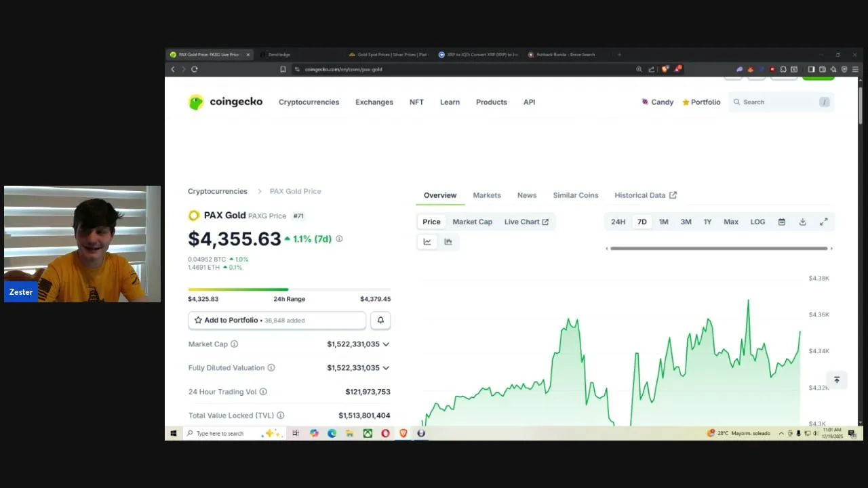Image resolution: width=868 pixels, height=488 pixels.
Task: Open Opera browser from taskbar
Action: point(385,433)
